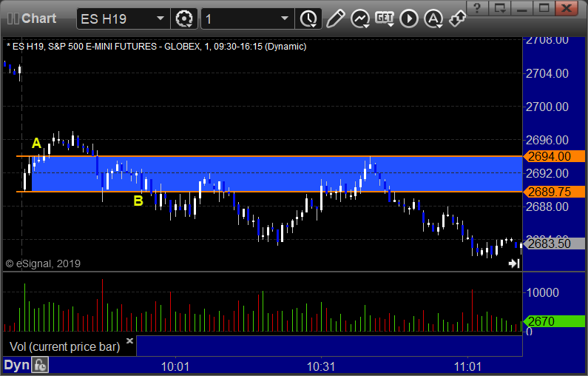588x376 pixels.
Task: Click the 11:01 time axis label
Action: [467, 366]
